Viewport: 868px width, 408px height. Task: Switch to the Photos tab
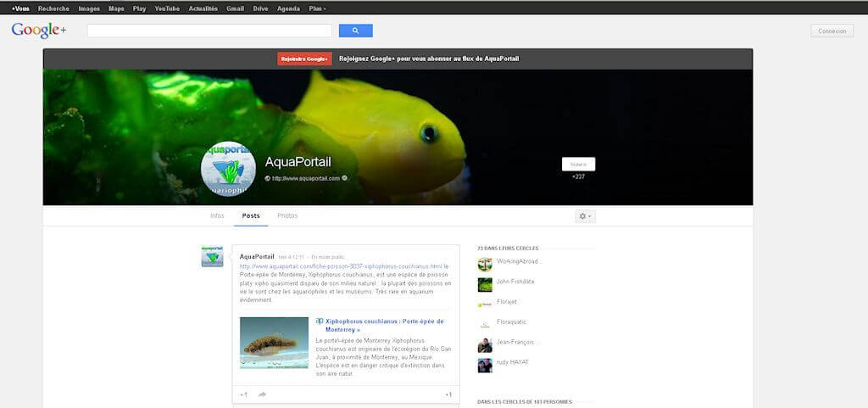287,216
